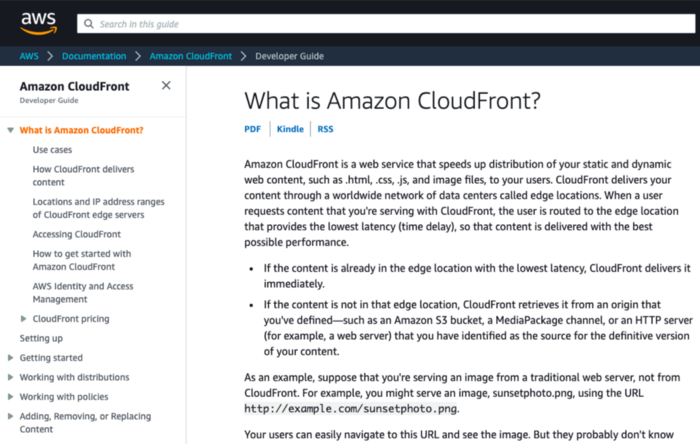Viewport: 700px width, 444px height.
Task: Focus the Search in this guide field
Action: click(x=386, y=24)
